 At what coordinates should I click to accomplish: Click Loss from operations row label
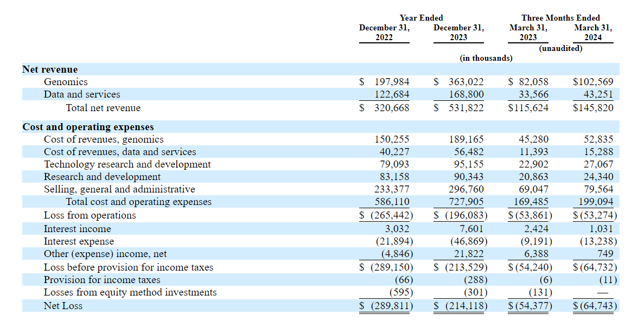[90, 215]
